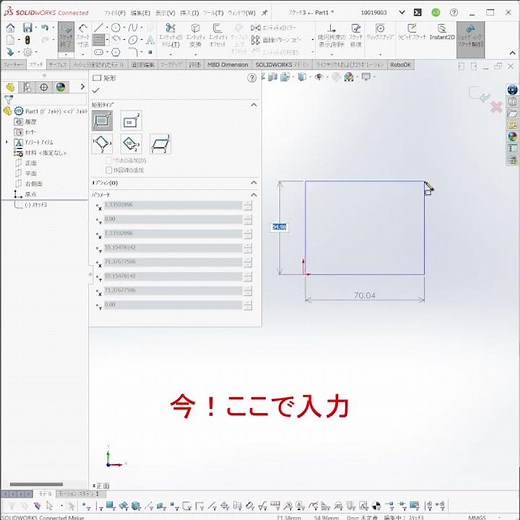Check the lower checkbox under rectangle types
This screenshot has height=520, width=520.
pyautogui.click(x=108, y=170)
